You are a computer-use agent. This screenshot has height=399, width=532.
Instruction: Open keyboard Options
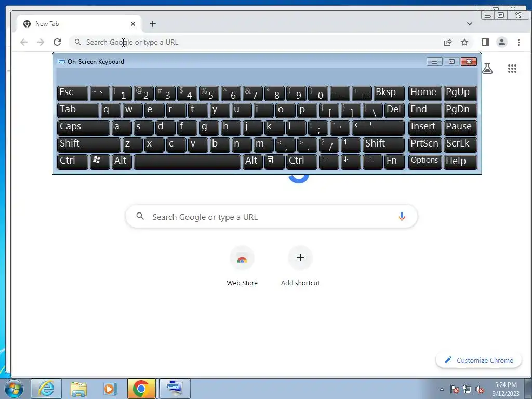pyautogui.click(x=425, y=162)
